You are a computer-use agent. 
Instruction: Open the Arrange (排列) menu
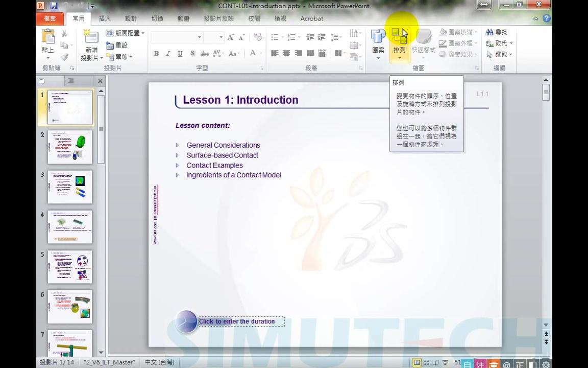coord(400,44)
